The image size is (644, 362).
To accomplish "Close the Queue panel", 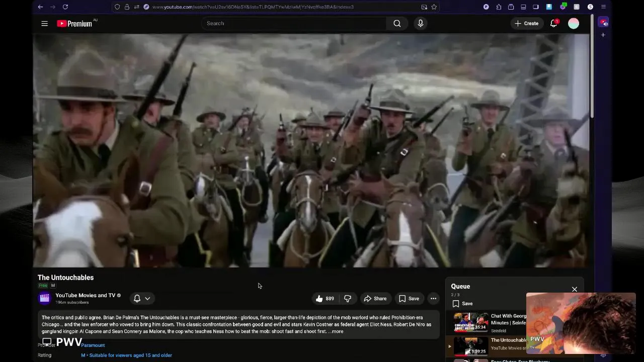I will (575, 289).
